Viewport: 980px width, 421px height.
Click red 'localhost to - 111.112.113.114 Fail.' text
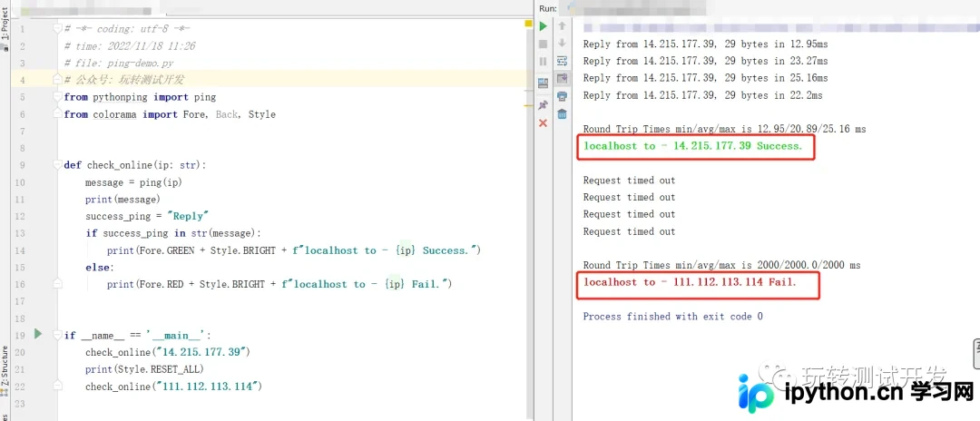[x=690, y=281]
